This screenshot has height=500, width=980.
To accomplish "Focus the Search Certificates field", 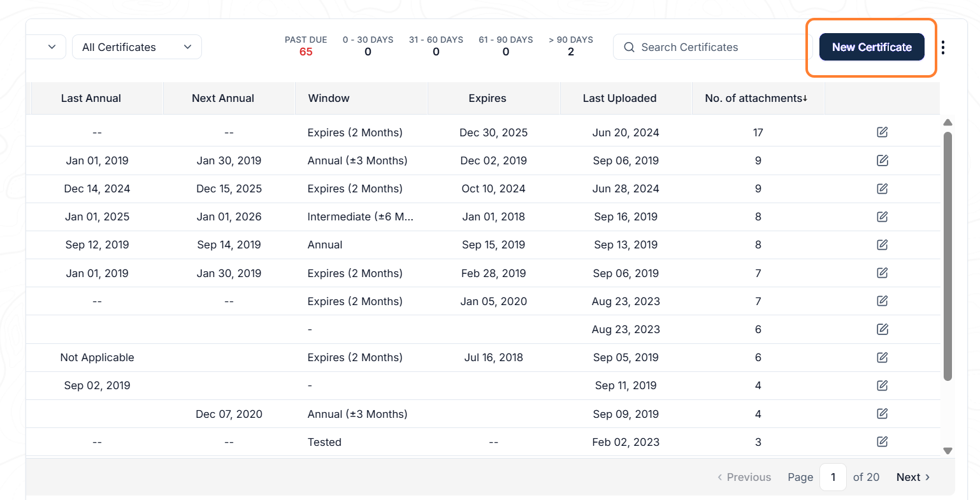I will 712,47.
